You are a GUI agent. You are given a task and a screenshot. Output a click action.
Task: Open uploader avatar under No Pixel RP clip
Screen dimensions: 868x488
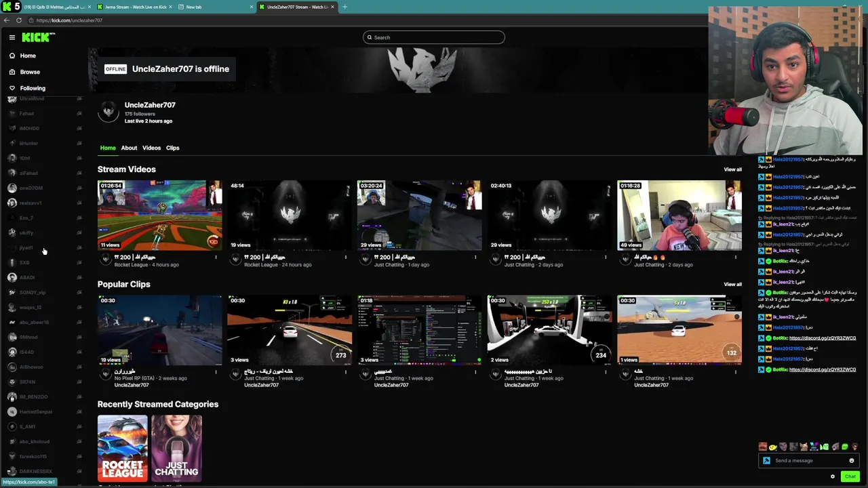105,373
